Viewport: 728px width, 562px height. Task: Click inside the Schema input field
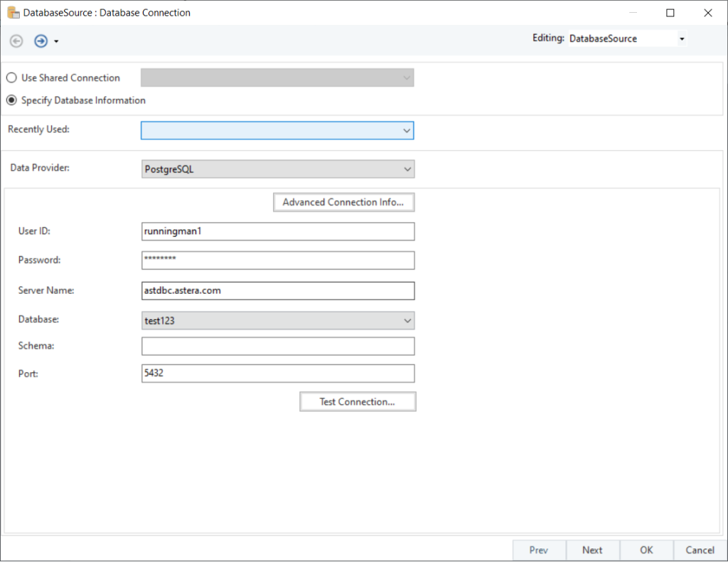coord(277,346)
